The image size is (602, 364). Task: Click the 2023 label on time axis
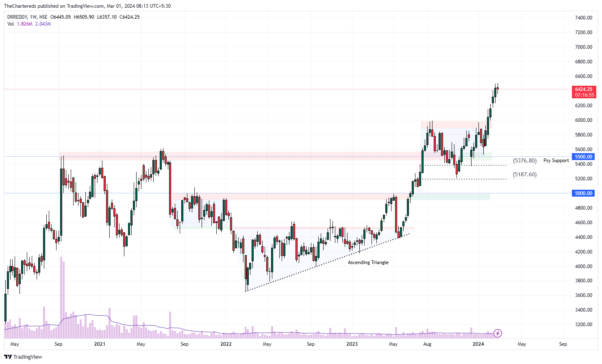352,344
